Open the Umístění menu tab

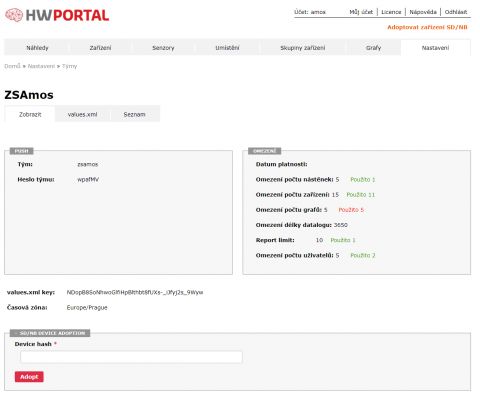coord(227,48)
